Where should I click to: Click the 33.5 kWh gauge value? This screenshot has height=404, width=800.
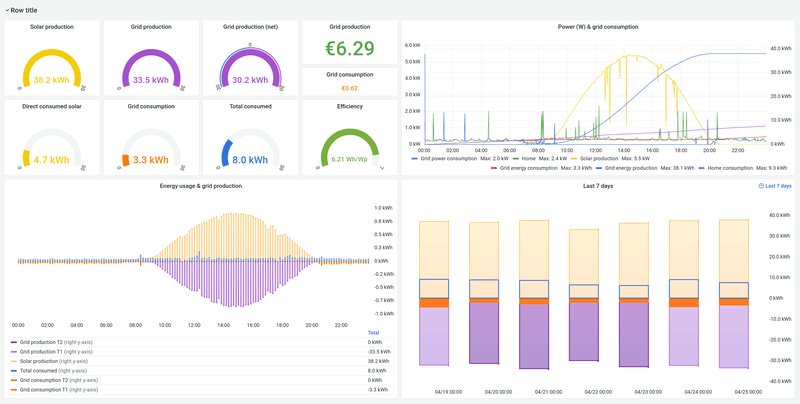point(151,80)
